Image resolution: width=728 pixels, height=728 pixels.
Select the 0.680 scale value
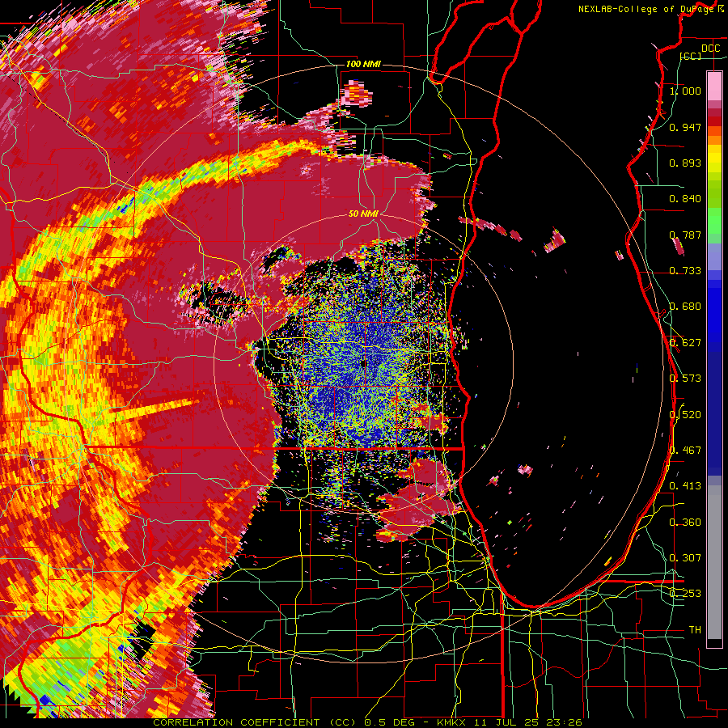tap(685, 307)
